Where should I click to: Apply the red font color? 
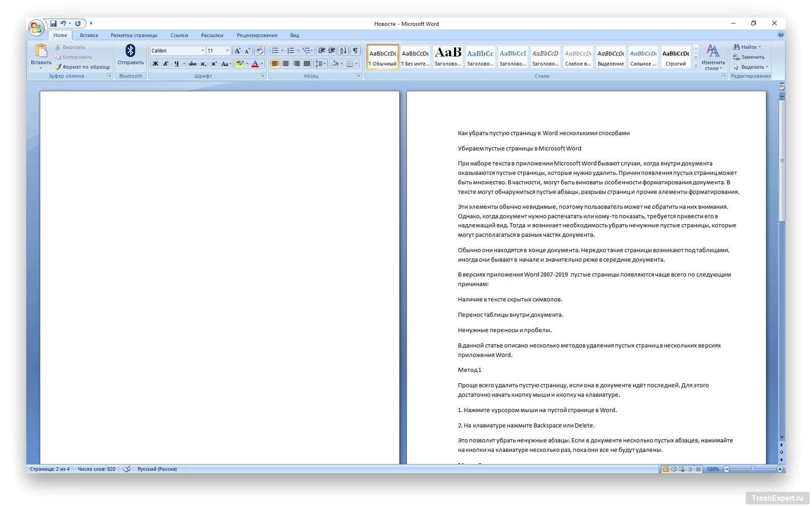255,64
